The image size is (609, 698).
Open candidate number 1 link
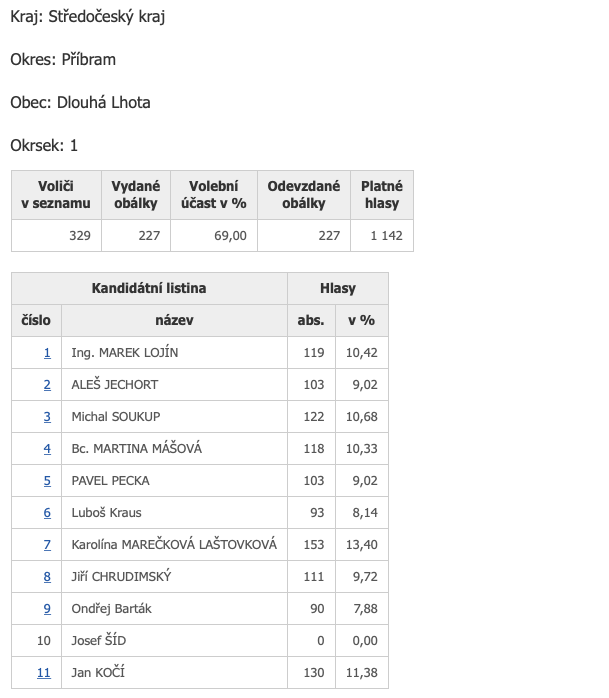[x=47, y=353]
